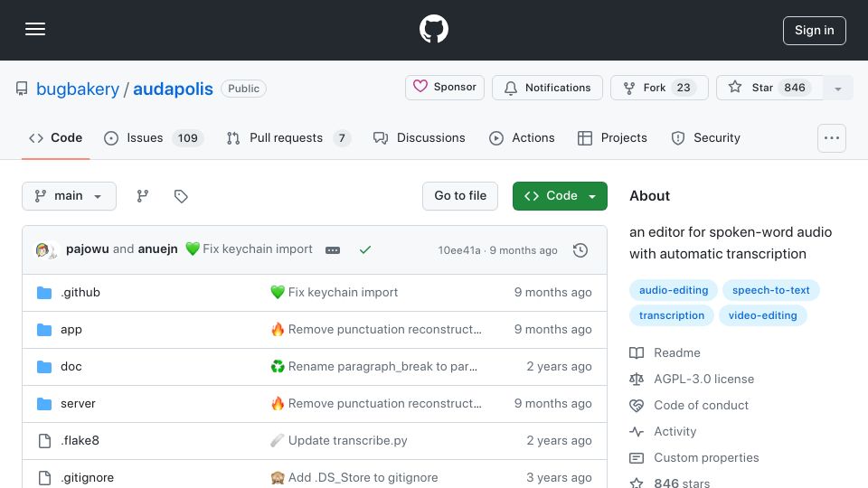This screenshot has height=488, width=868.
Task: Open the .gitignore file
Action: coord(88,477)
